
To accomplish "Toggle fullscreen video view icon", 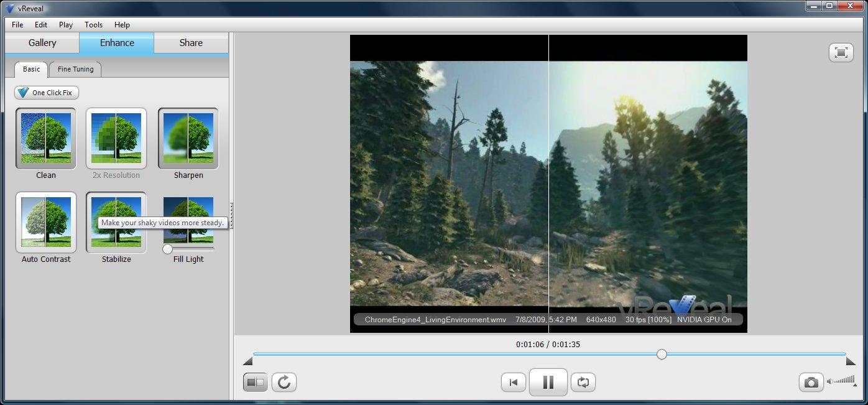I will 841,52.
